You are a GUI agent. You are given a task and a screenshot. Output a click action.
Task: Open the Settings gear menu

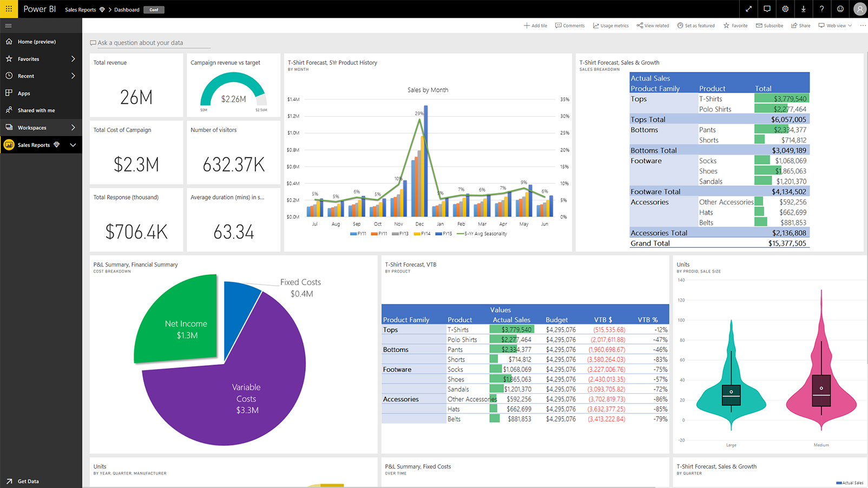(x=785, y=9)
